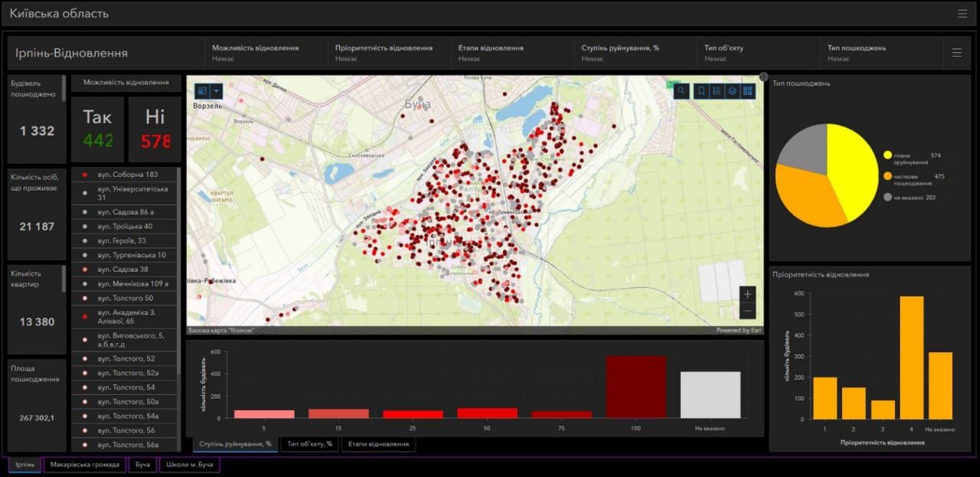Screen dimensions: 980x477
Task: Open the Тип об'єкту filter dropdown
Action: point(759,53)
